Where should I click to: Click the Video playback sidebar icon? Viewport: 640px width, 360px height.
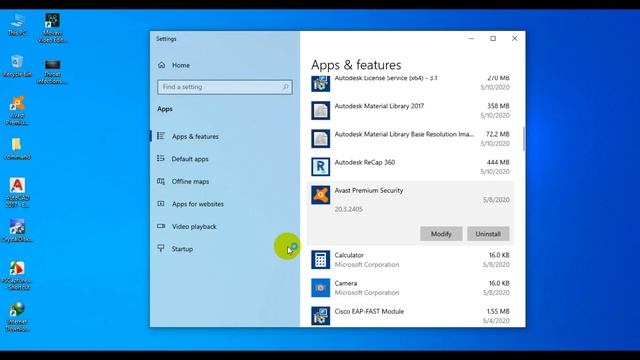tap(161, 226)
